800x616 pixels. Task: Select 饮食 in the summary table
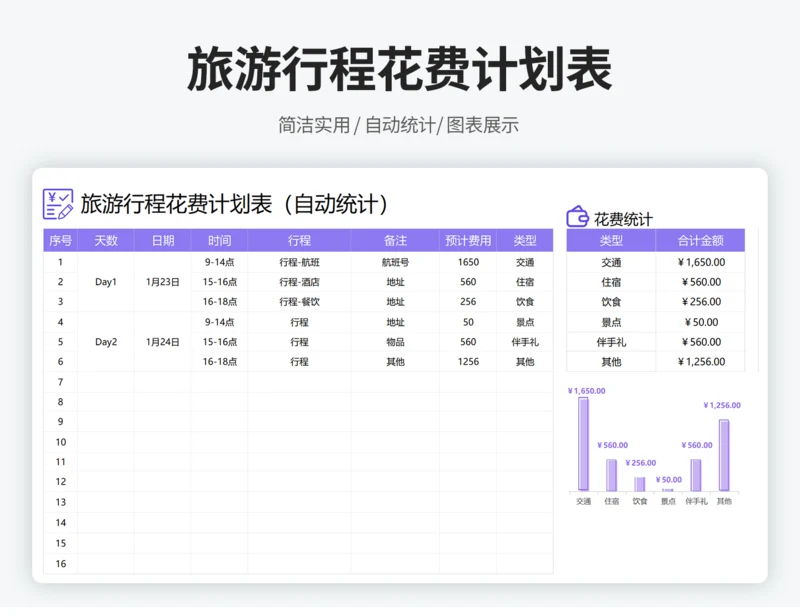pyautogui.click(x=611, y=302)
